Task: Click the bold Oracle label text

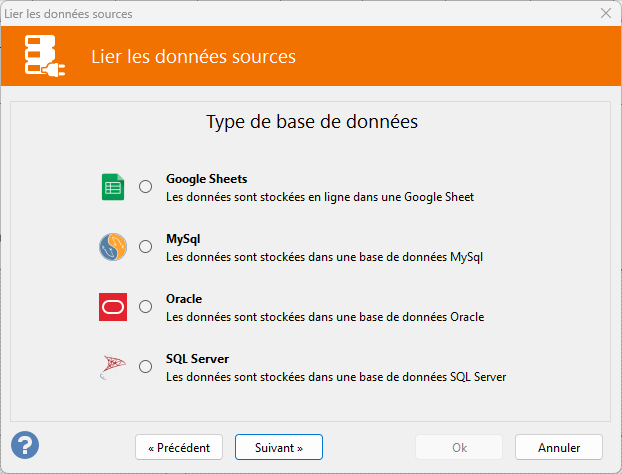Action: (184, 299)
